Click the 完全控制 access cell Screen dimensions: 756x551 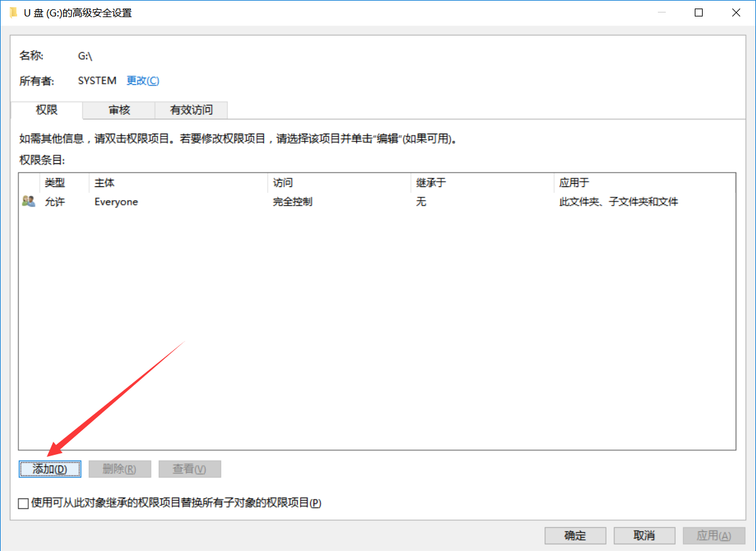(x=292, y=201)
